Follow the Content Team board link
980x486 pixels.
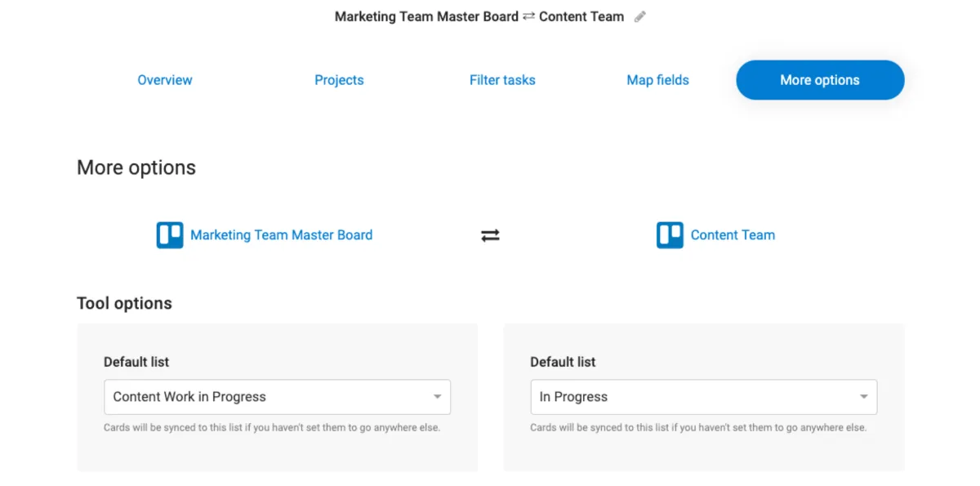tap(733, 235)
